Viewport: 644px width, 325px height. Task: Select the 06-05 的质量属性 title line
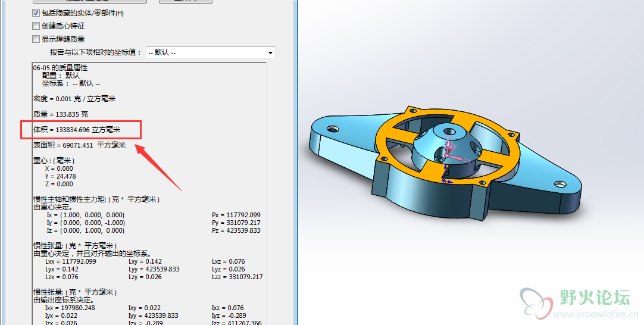click(60, 68)
